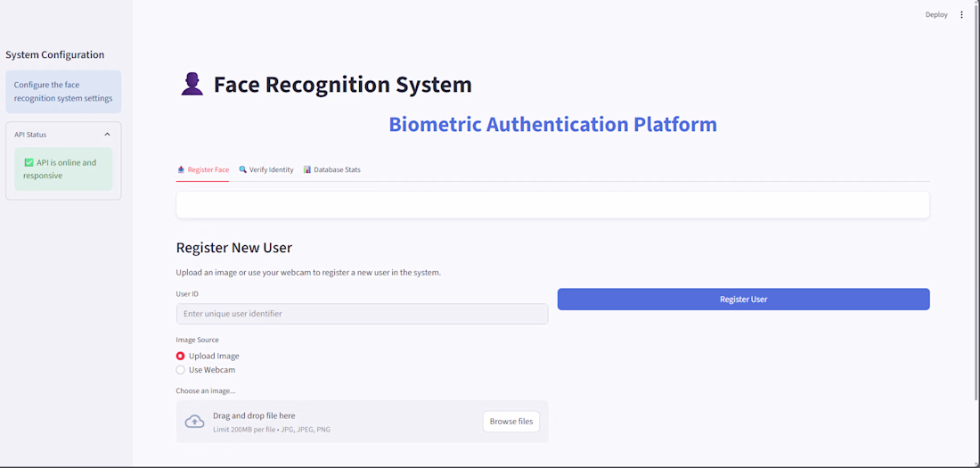Open the Database Stats tab

coord(332,169)
